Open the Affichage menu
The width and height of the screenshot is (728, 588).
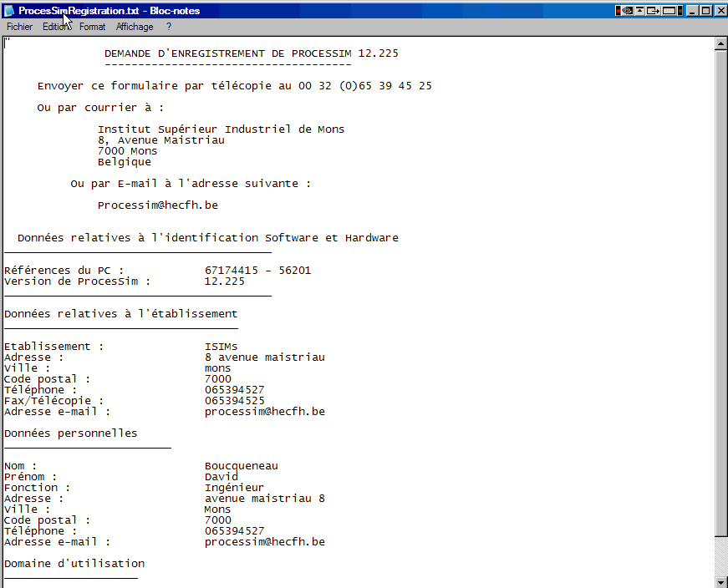(135, 27)
